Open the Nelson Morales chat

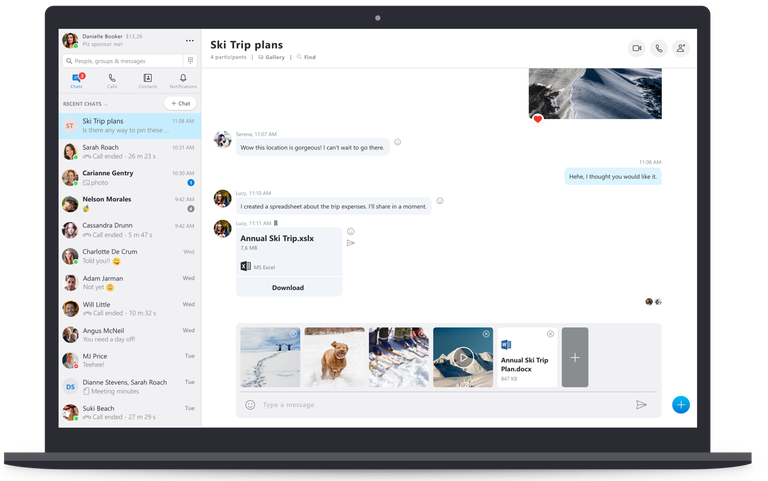pyautogui.click(x=130, y=204)
